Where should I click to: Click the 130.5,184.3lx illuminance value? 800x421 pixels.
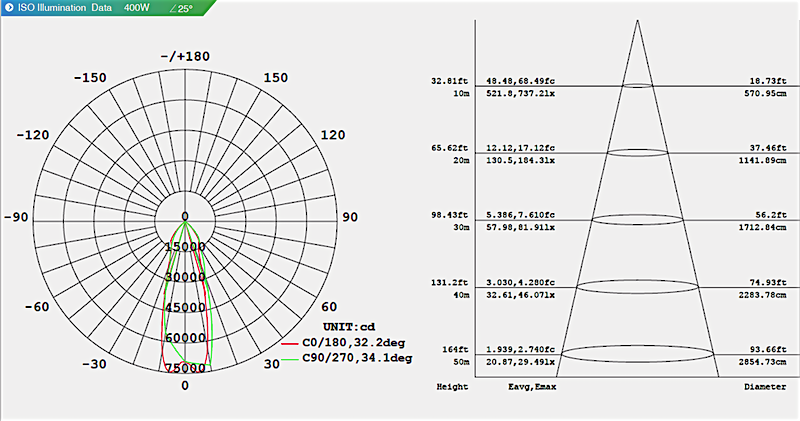tap(520, 160)
